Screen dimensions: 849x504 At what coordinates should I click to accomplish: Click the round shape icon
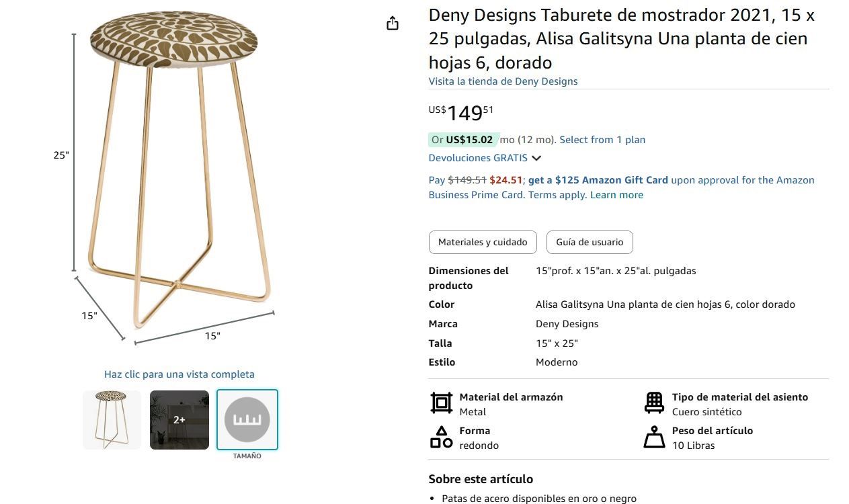441,437
